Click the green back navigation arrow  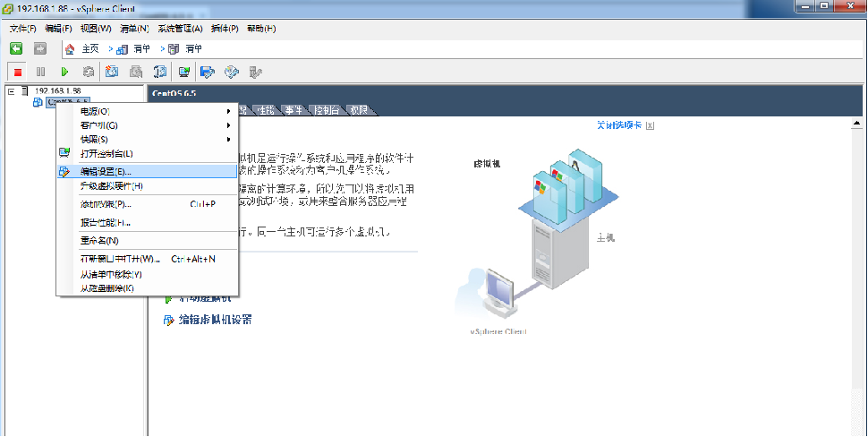16,48
